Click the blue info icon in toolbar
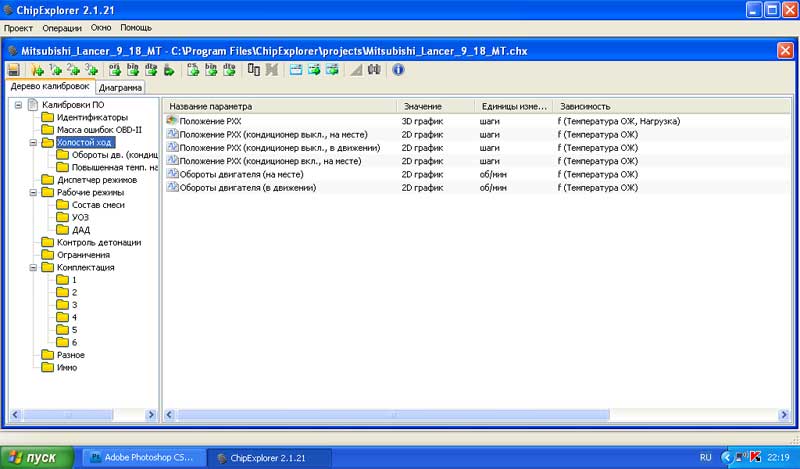Screen dimensions: 800x469 tap(398, 70)
